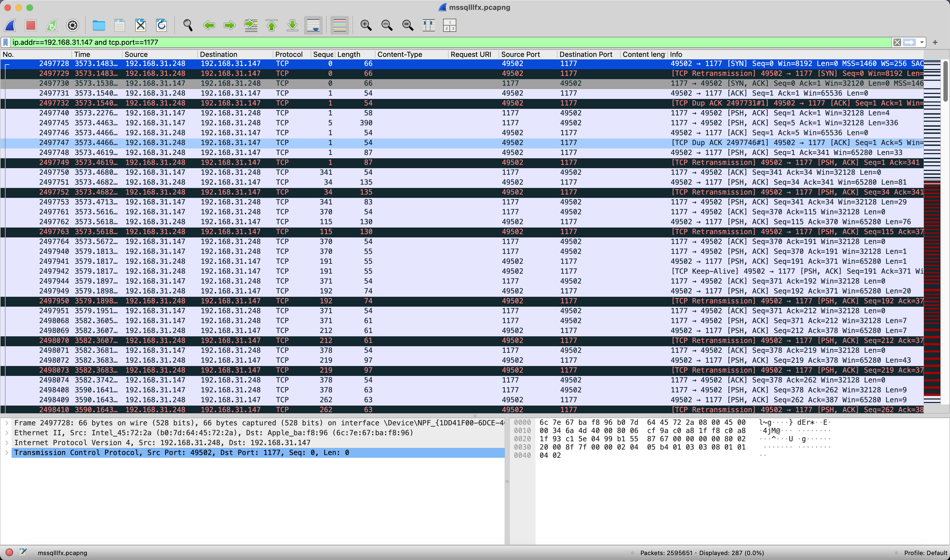Screen dimensions: 950x560
Task: Find a packet magnifier icon
Action: tap(187, 25)
